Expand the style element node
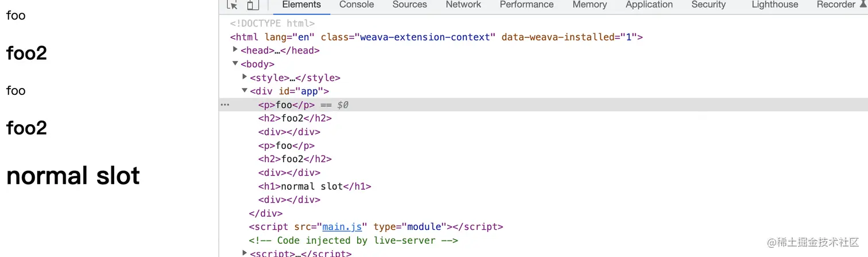Image resolution: width=868 pixels, height=257 pixels. (x=245, y=76)
